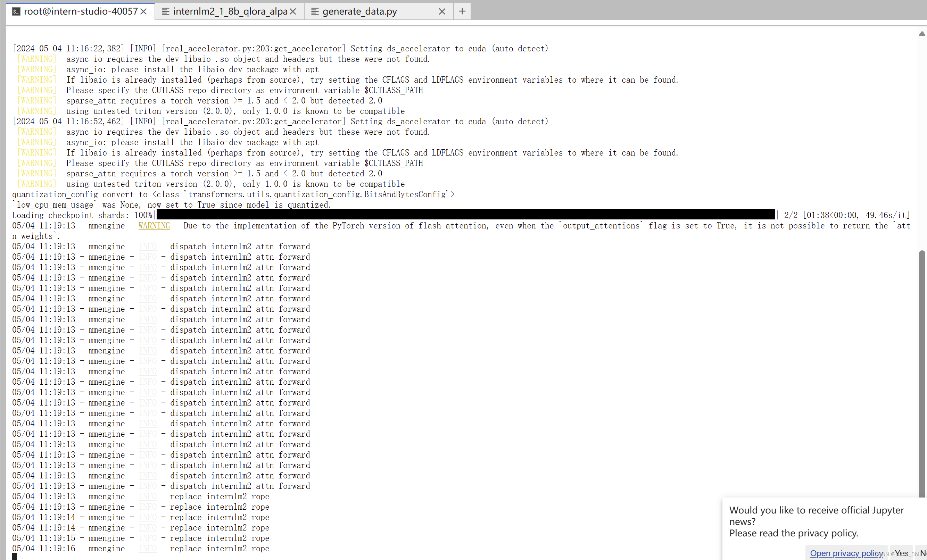
Task: Switch to the generate_data.py tab
Action: pyautogui.click(x=359, y=12)
